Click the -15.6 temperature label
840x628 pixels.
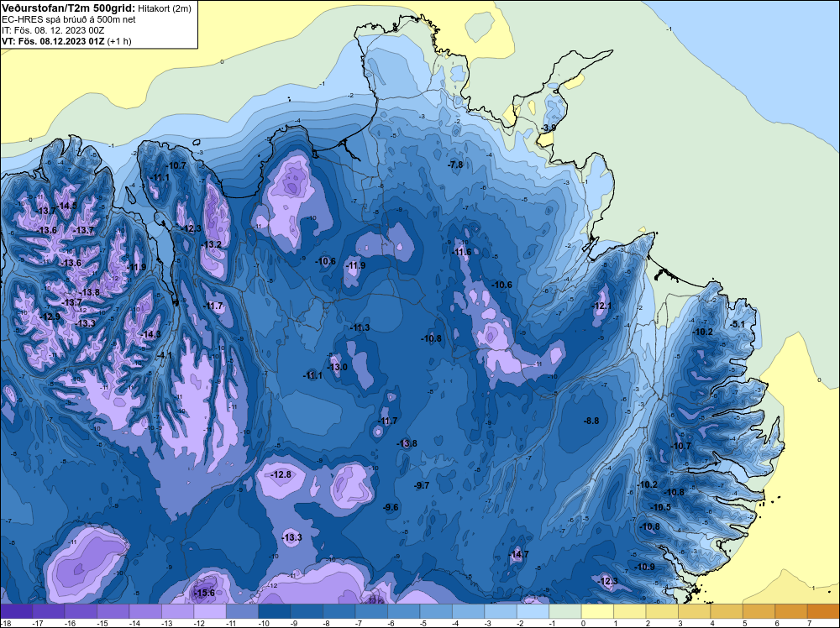coord(205,594)
